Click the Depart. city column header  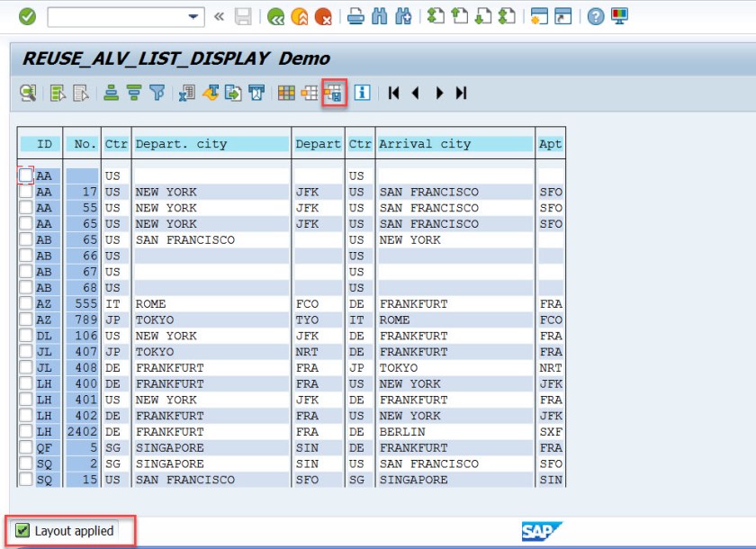[x=211, y=144]
